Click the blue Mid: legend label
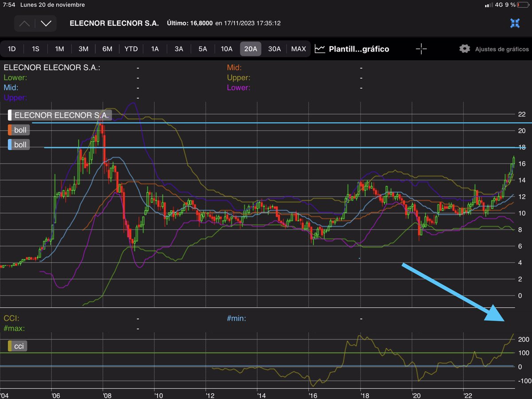This screenshot has width=532, height=399. [11, 88]
